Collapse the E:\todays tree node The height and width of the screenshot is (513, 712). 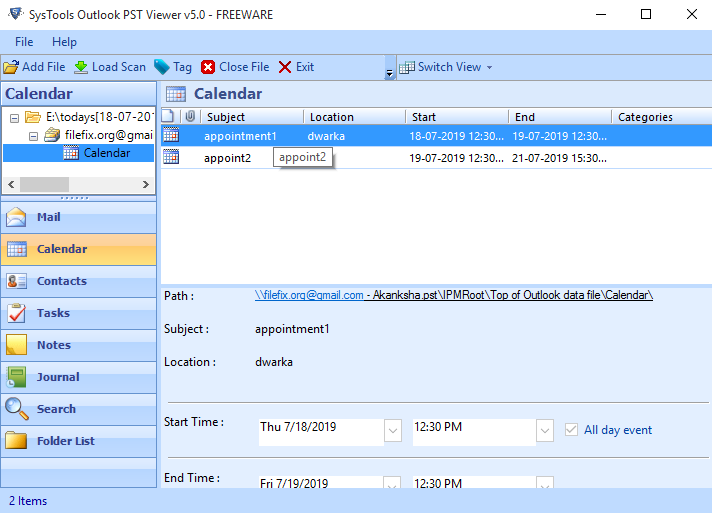(15, 118)
